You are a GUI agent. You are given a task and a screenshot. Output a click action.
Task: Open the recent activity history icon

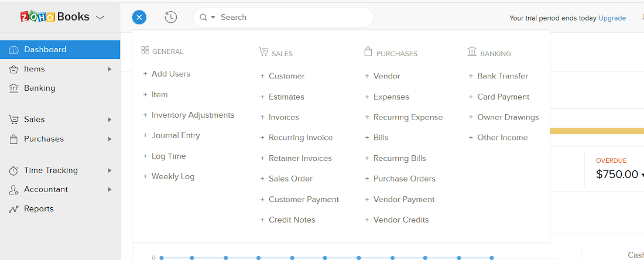171,17
